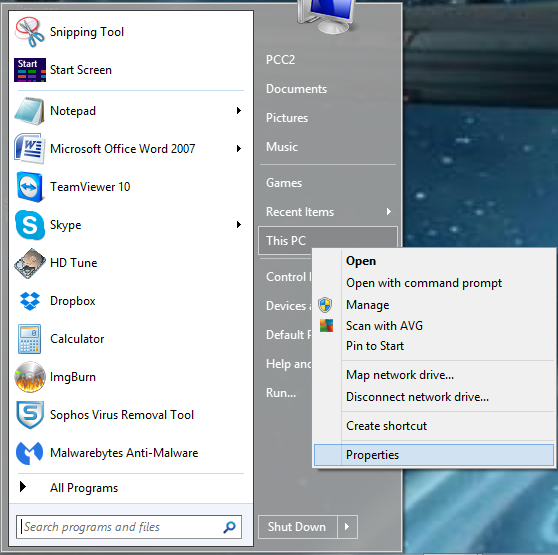Select Map network drive...
The image size is (558, 555).
[x=433, y=375]
